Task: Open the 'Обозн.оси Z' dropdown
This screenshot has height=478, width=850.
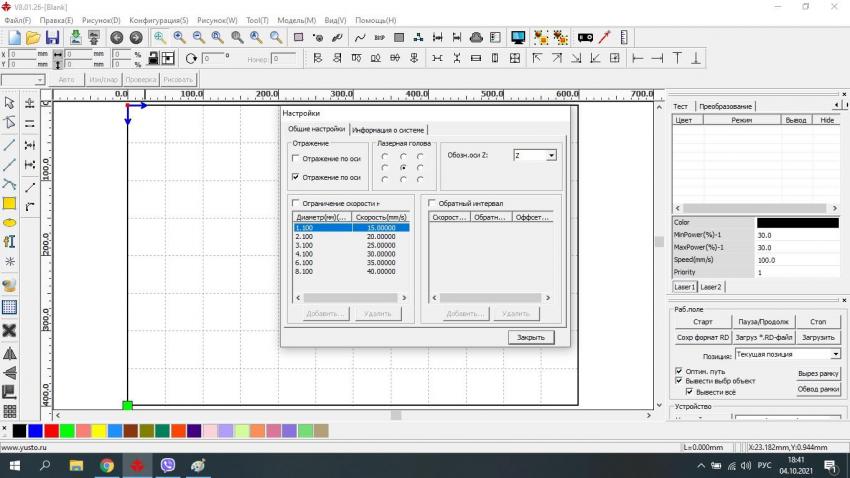Action: (x=550, y=155)
